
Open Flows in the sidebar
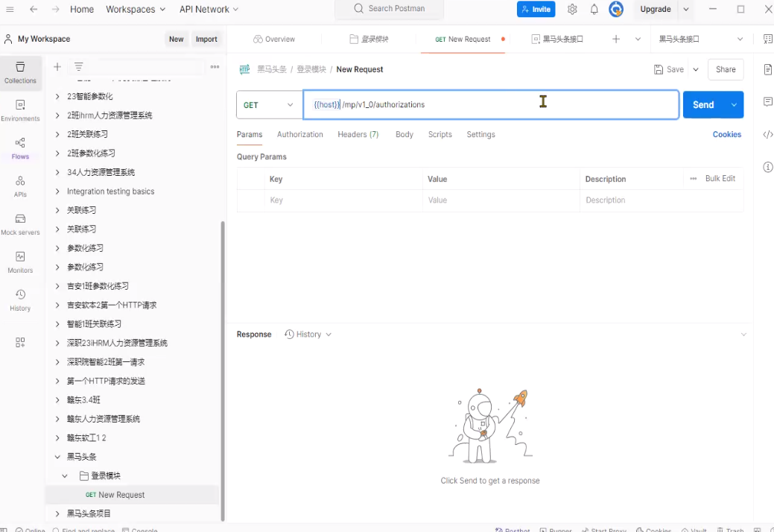20,148
